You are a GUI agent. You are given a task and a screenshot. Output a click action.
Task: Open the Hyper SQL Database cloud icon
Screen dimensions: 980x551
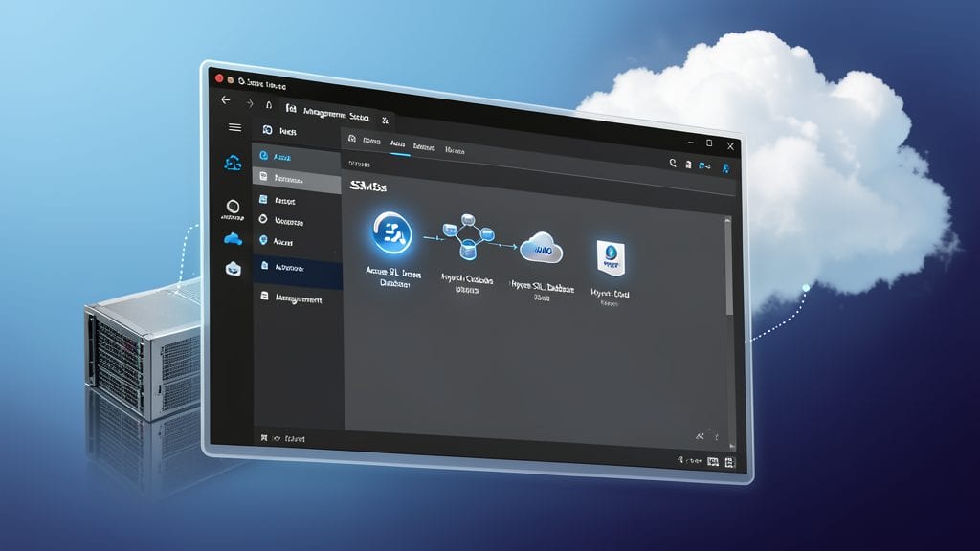[542, 248]
